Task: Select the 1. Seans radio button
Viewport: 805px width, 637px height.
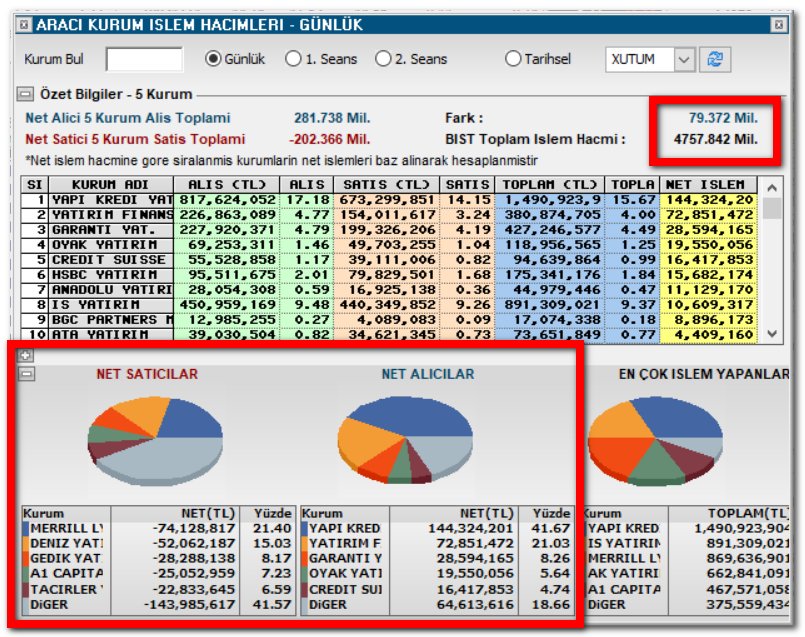Action: [x=293, y=59]
